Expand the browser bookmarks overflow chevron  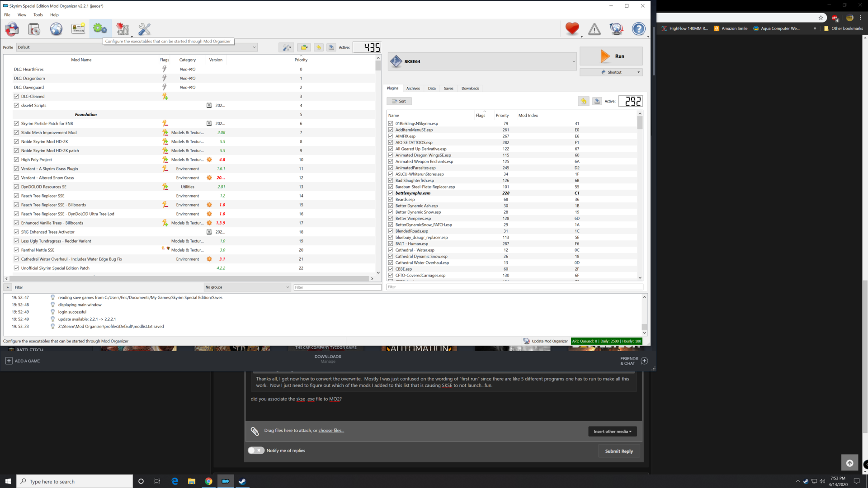point(815,28)
